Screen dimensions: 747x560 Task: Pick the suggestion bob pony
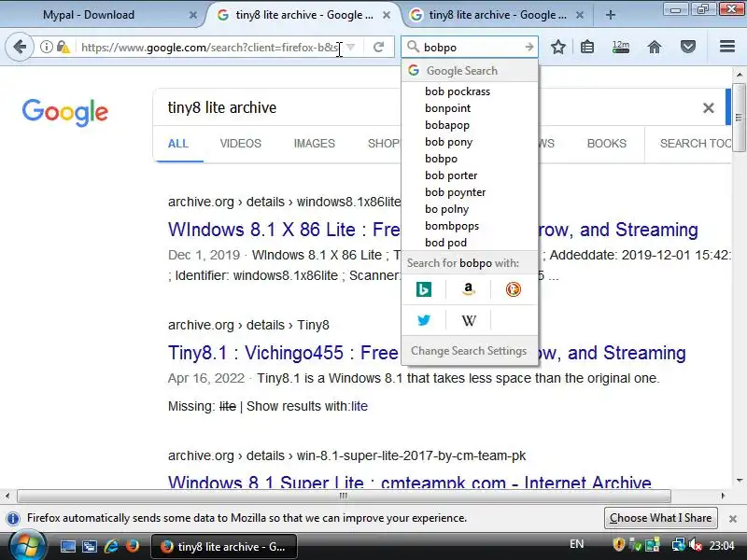click(470, 142)
